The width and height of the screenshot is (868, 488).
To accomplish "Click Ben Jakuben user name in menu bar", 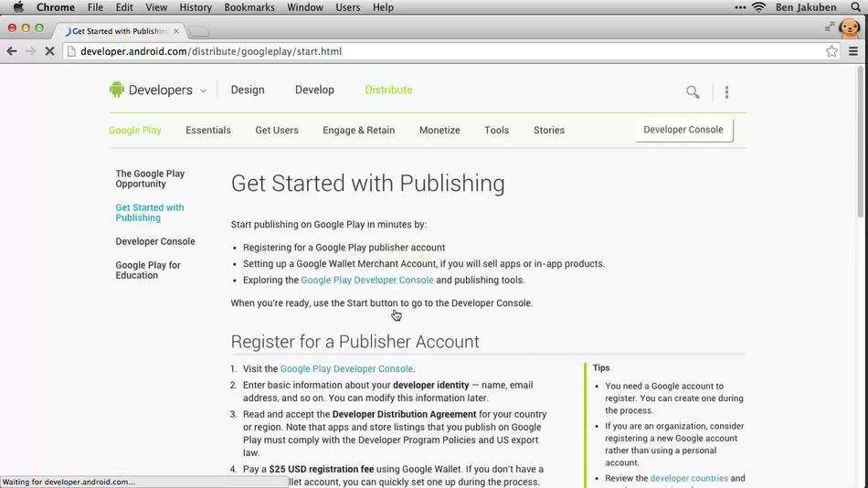I will tap(806, 7).
